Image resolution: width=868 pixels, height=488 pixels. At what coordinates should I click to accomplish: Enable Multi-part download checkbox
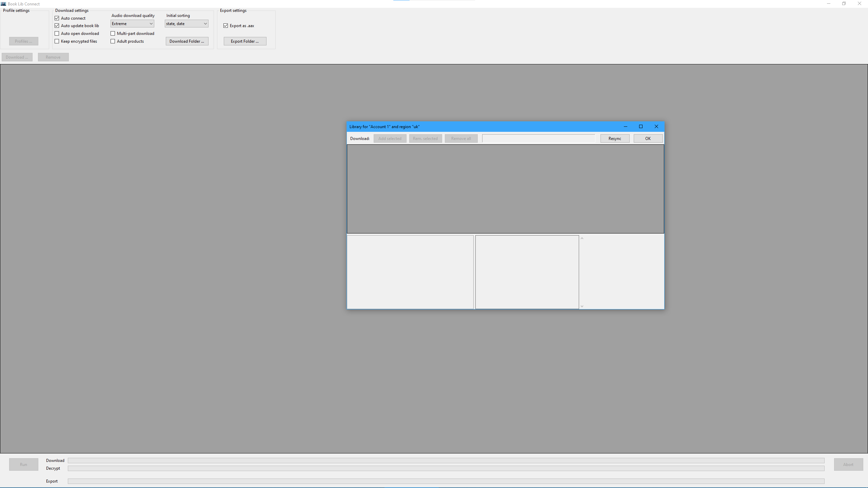tap(113, 34)
